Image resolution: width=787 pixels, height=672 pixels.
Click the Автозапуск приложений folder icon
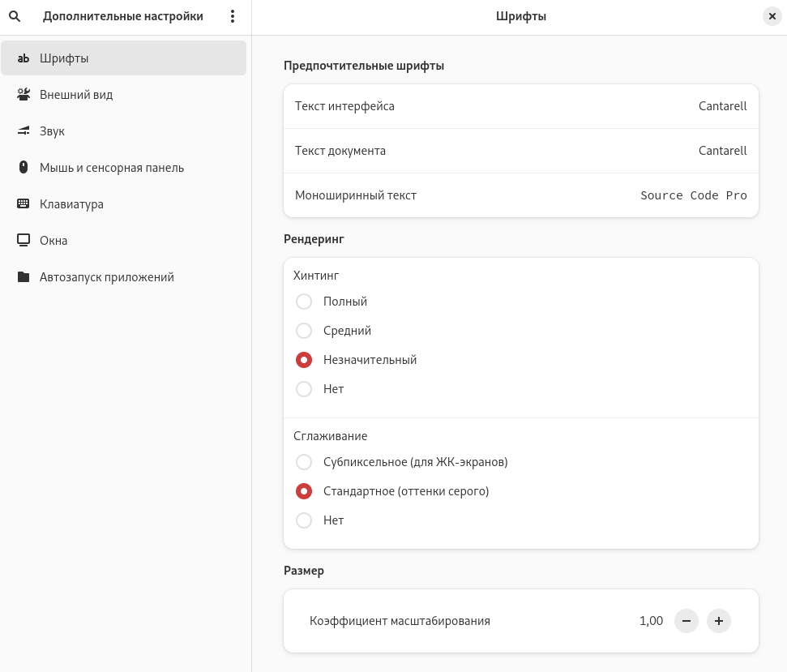click(x=24, y=277)
